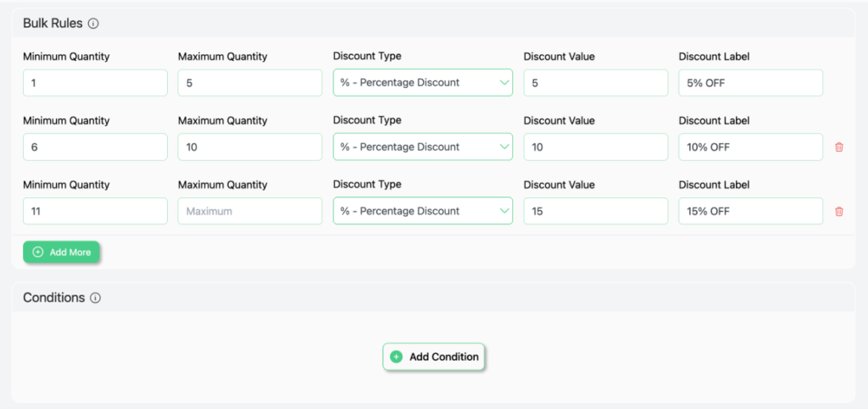Open Discount Type dropdown in second row
Screen dimensions: 868x409
coord(422,147)
